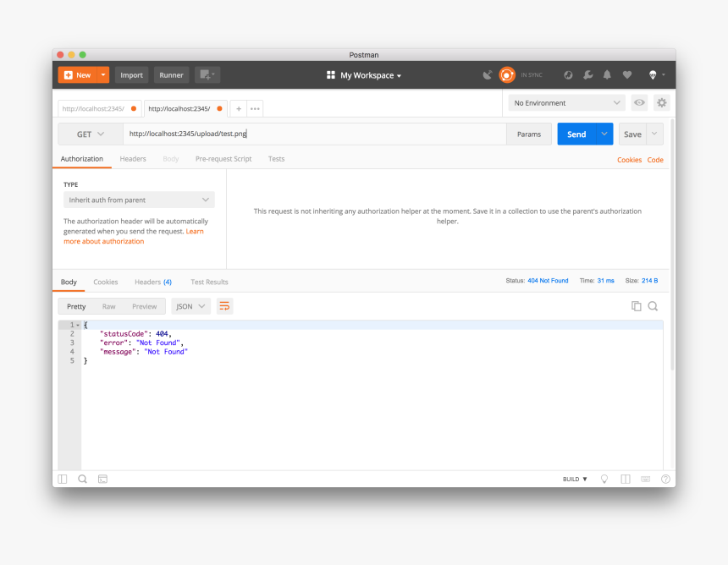Click the new window plus icon in toolbar
The height and width of the screenshot is (565, 728).
point(207,74)
